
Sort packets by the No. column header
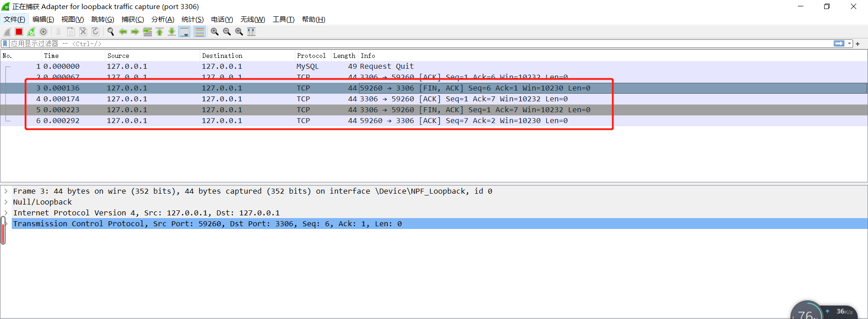point(21,56)
